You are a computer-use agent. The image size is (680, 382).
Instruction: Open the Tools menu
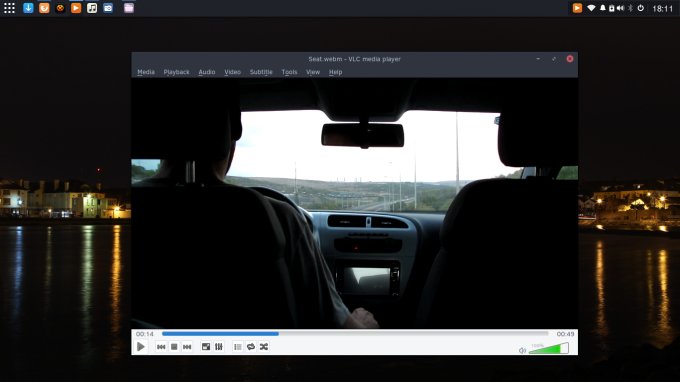[x=289, y=72]
